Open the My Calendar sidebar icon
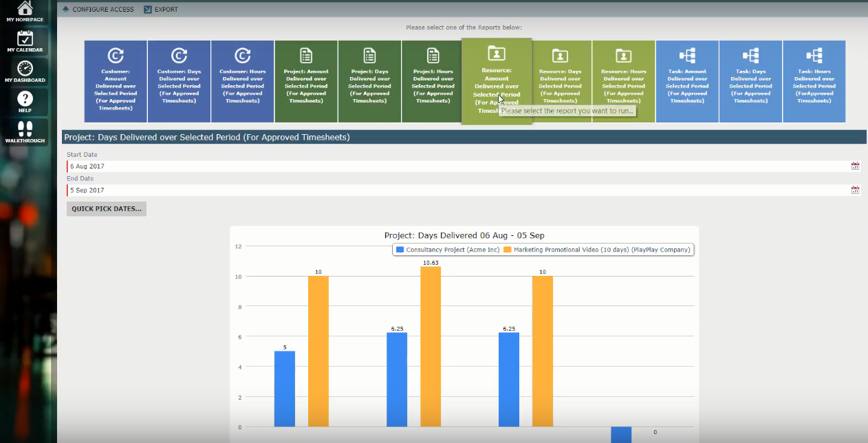Viewport: 868px width, 443px height. click(25, 41)
